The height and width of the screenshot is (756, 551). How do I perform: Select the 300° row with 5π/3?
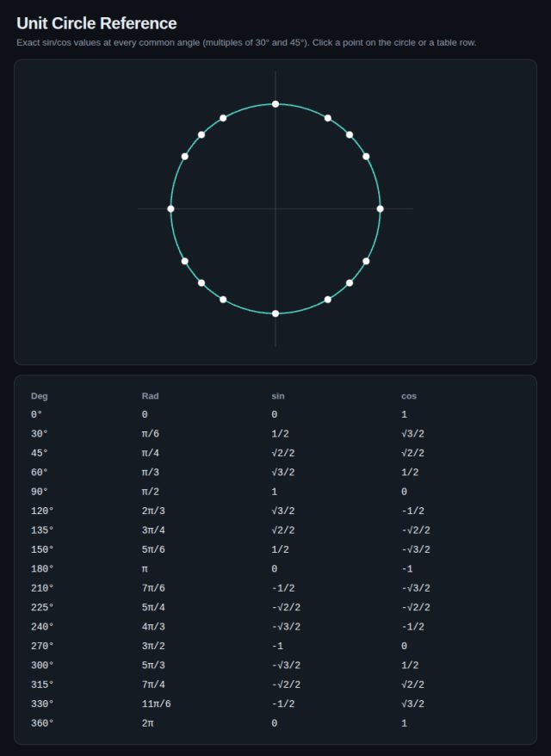tap(275, 666)
